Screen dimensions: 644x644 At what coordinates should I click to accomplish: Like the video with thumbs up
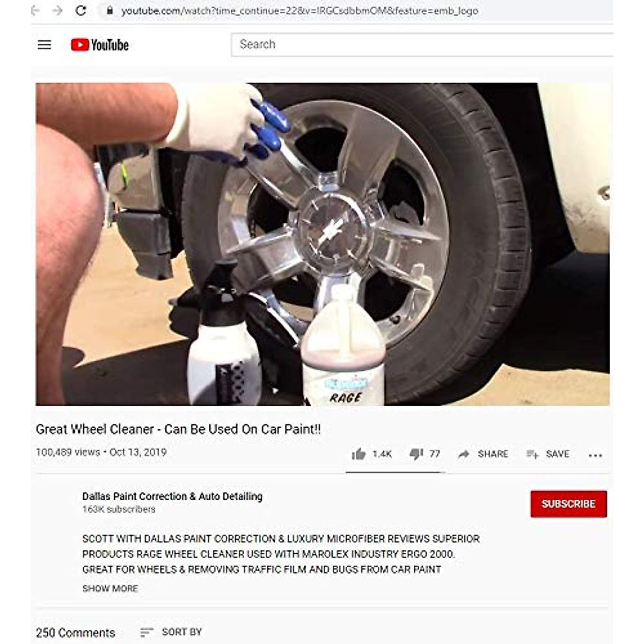(358, 454)
